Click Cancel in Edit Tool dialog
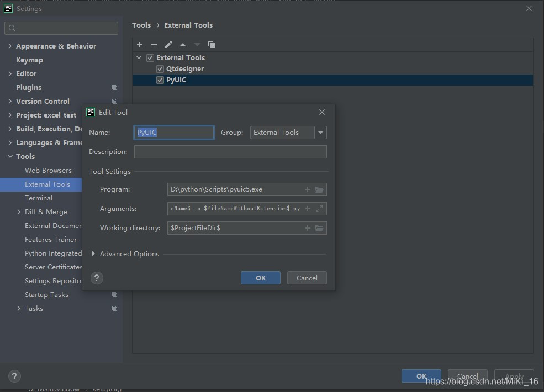The width and height of the screenshot is (544, 392). point(307,278)
